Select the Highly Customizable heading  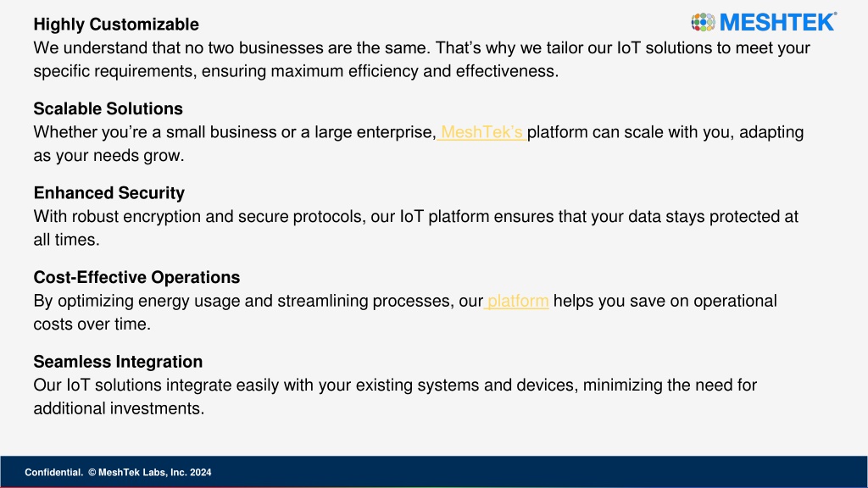(116, 25)
